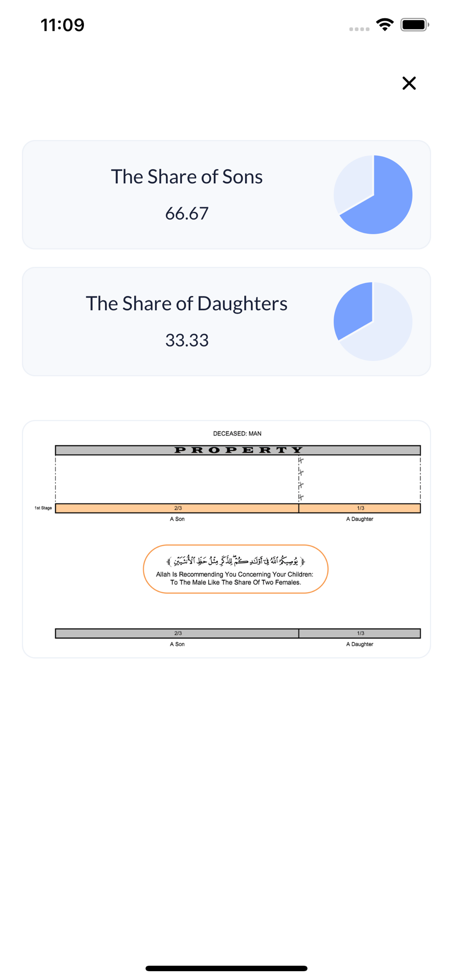The width and height of the screenshot is (453, 980).
Task: Tap the orange 2/3 son segment
Action: click(177, 508)
